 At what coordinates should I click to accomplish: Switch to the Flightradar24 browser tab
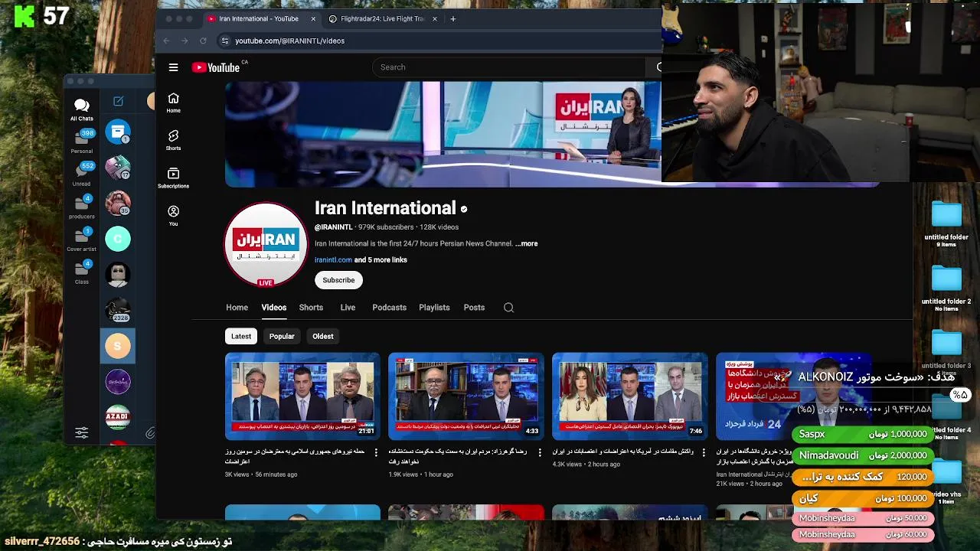pyautogui.click(x=382, y=18)
